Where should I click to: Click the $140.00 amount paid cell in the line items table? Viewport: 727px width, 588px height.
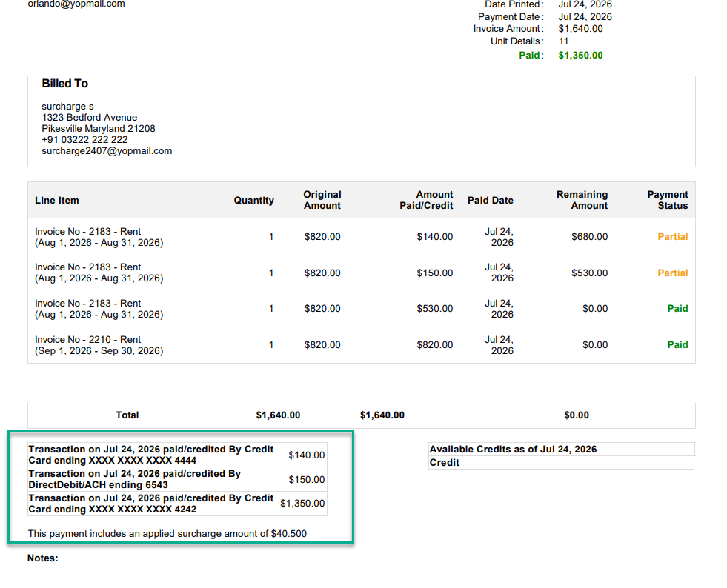434,237
